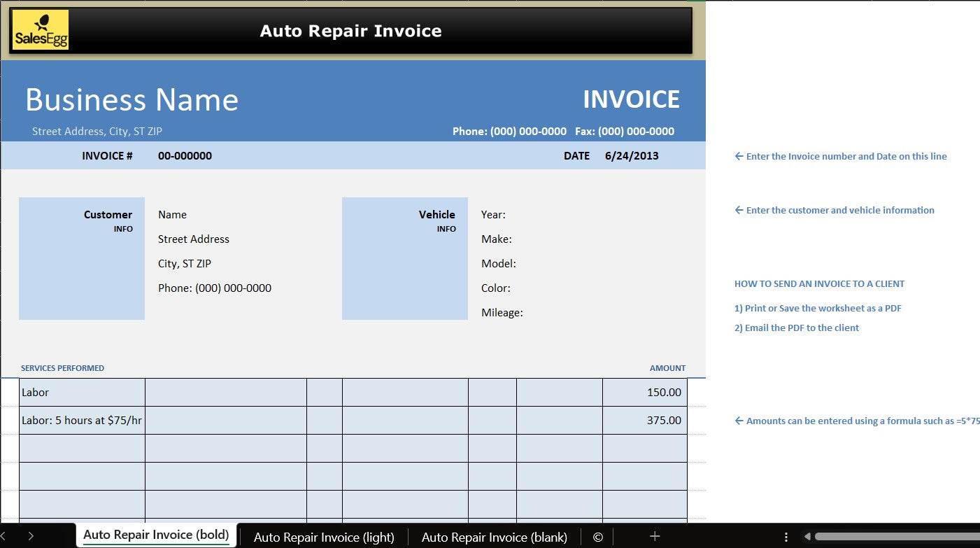Select the 150.00 amount cell
This screenshot has width=980, height=548.
pos(644,393)
